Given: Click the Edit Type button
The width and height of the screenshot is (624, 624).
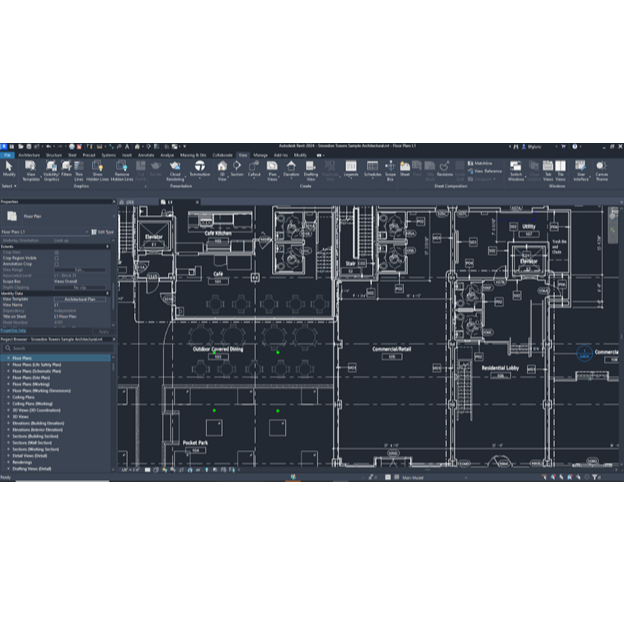Looking at the screenshot, I should 102,232.
